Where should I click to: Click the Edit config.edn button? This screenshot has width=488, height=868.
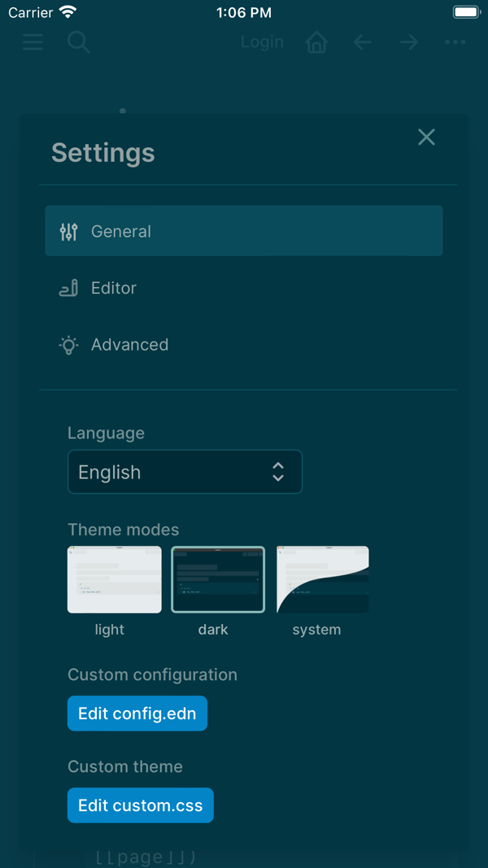coord(137,713)
